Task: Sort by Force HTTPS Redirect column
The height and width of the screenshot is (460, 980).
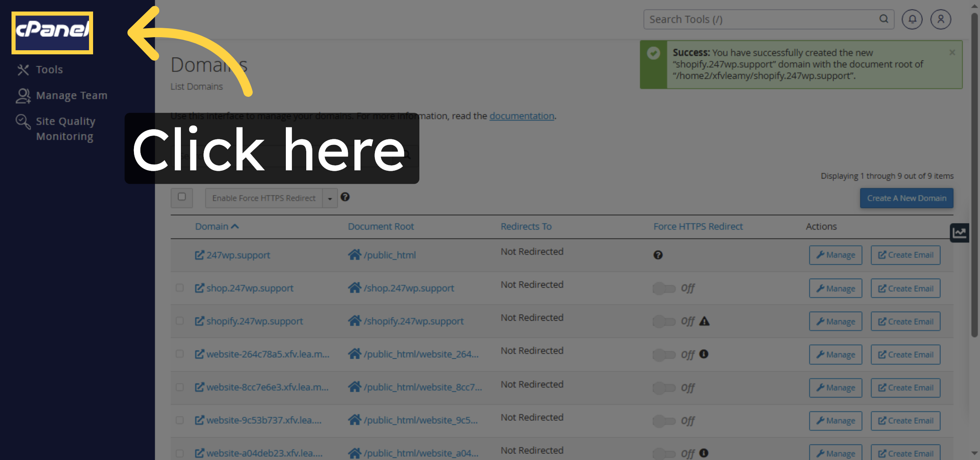Action: click(698, 226)
